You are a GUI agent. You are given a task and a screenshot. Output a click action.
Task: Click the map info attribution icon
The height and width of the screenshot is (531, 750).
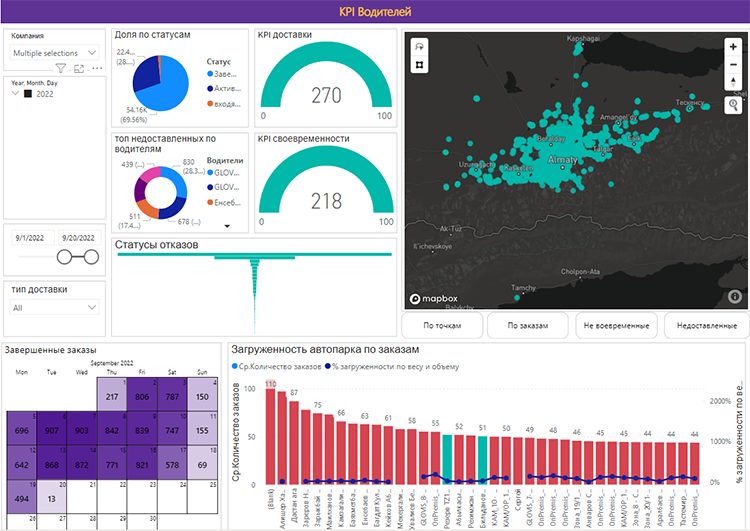734,296
